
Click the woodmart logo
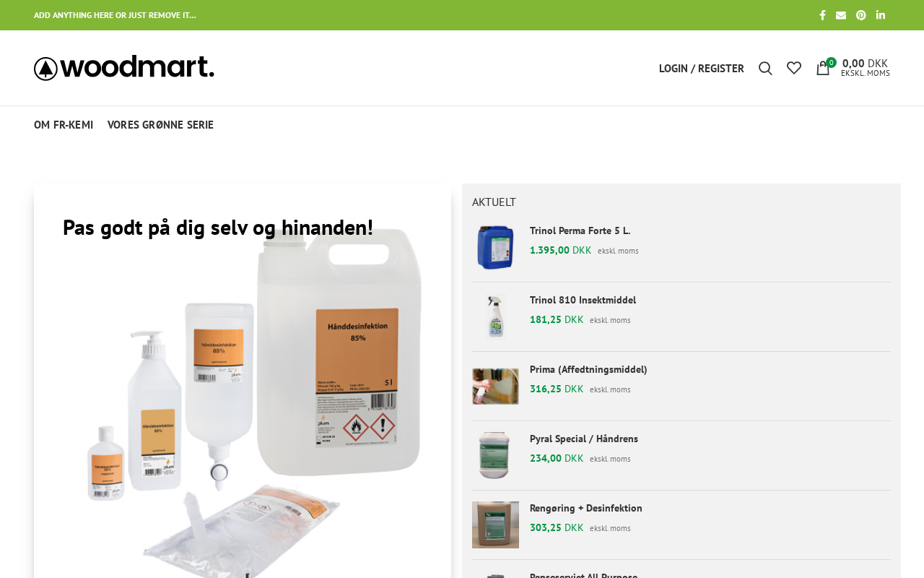[x=124, y=68]
